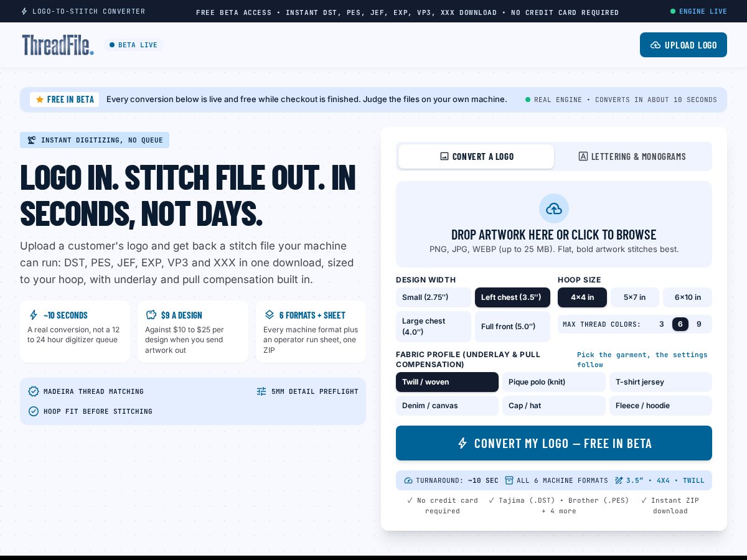Click the archive box icon beside All 6 Machine Formats

point(509,480)
